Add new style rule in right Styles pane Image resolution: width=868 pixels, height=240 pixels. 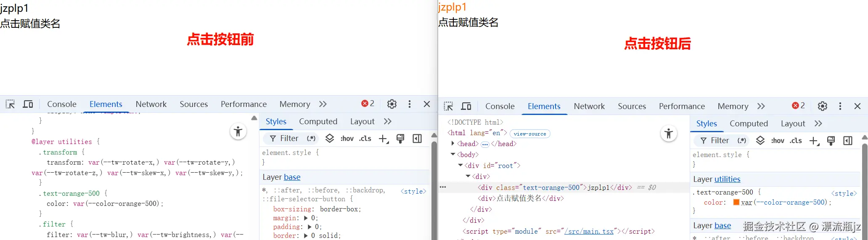pos(814,141)
